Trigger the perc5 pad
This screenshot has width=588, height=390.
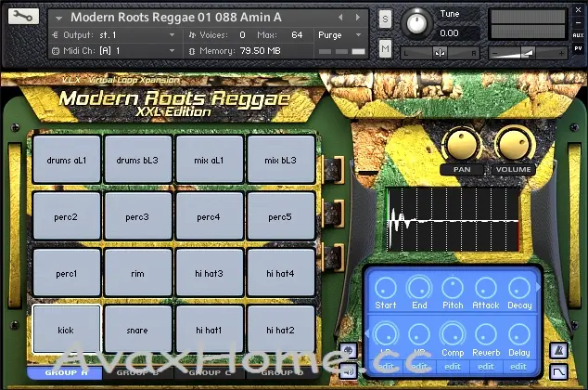(280, 216)
